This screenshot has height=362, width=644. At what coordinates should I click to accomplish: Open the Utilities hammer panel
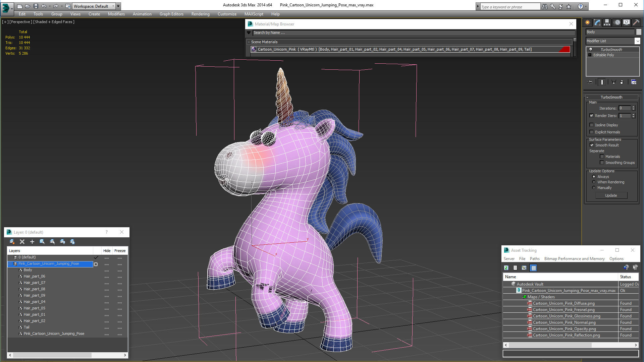[636, 22]
